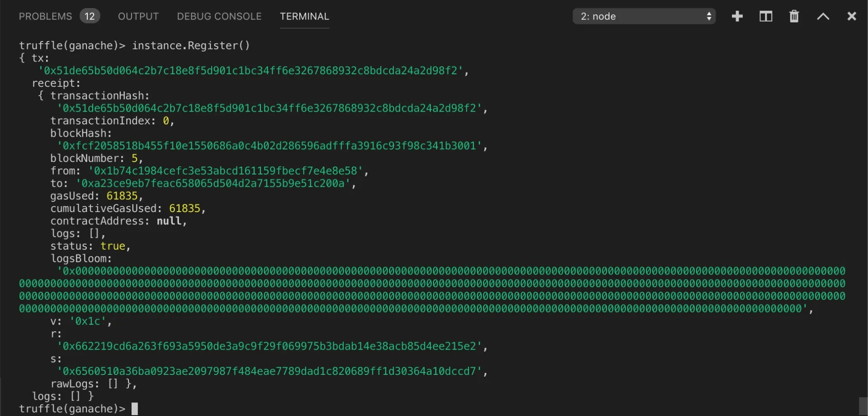Open the DEBUG CONSOLE tab
The image size is (868, 416).
click(x=219, y=16)
